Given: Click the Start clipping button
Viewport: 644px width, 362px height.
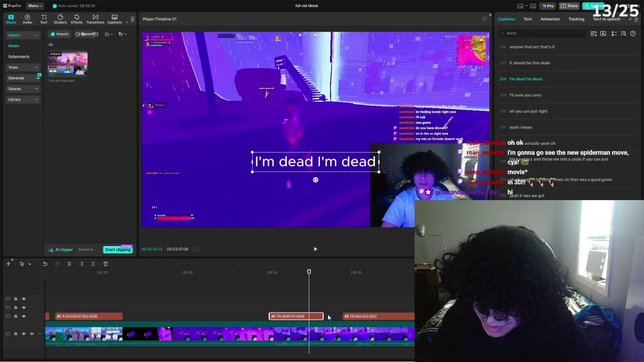Looking at the screenshot, I should 118,249.
